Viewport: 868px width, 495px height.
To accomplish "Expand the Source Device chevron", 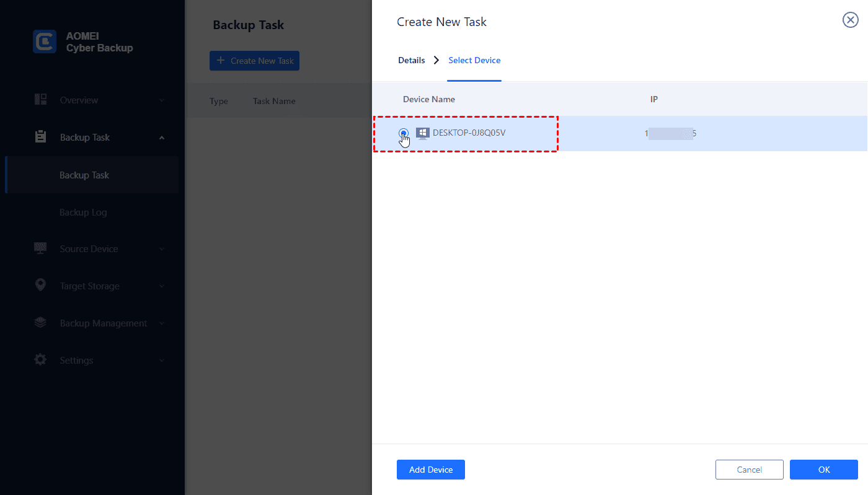I will [x=162, y=249].
